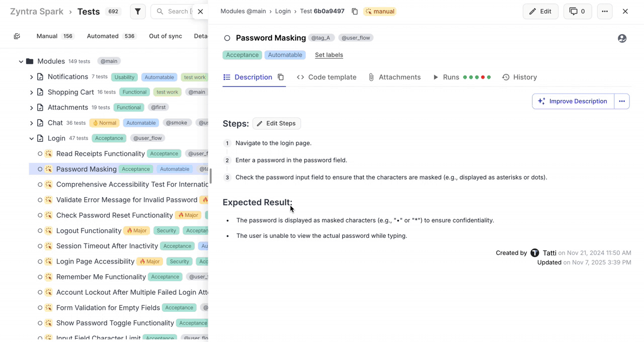Screen dimensions: 644x342
Task: Toggle the manual badge on Test 6b0a9497
Action: pos(379,11)
